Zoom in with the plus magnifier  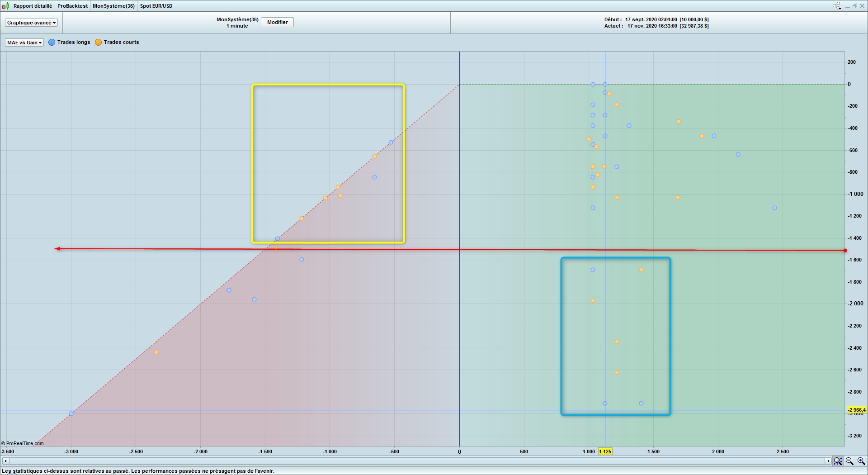[861, 461]
